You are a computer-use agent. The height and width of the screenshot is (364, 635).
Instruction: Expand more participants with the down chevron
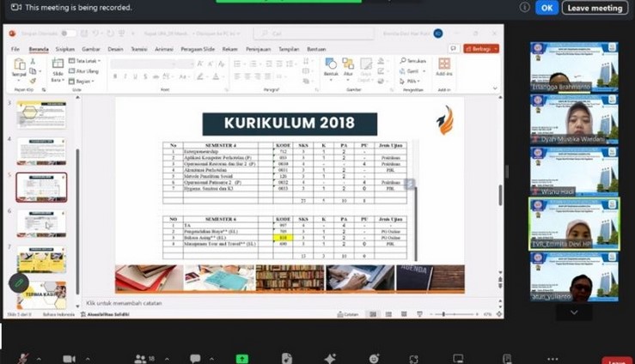574,313
